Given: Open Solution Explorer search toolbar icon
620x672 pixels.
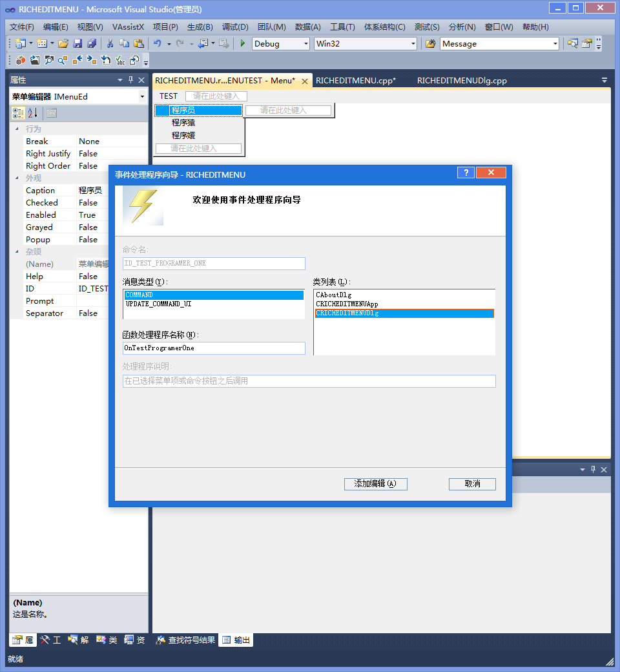Looking at the screenshot, I should click(572, 43).
